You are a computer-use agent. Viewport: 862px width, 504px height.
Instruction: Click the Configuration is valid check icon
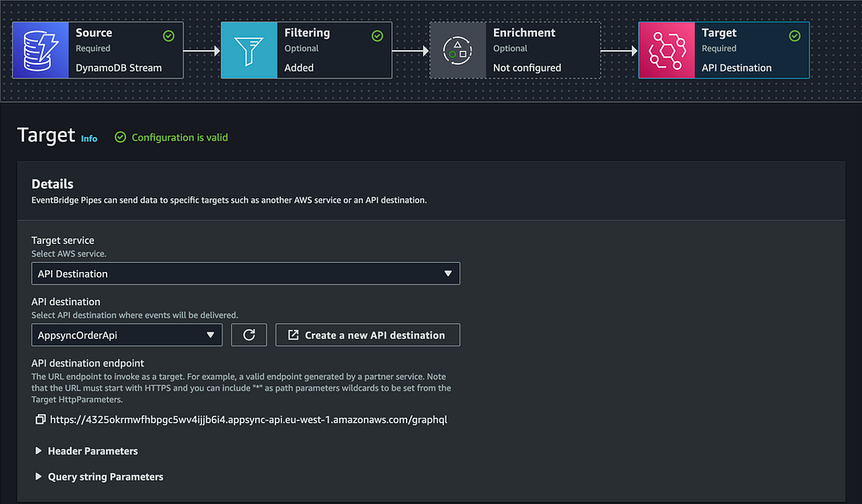(x=121, y=137)
